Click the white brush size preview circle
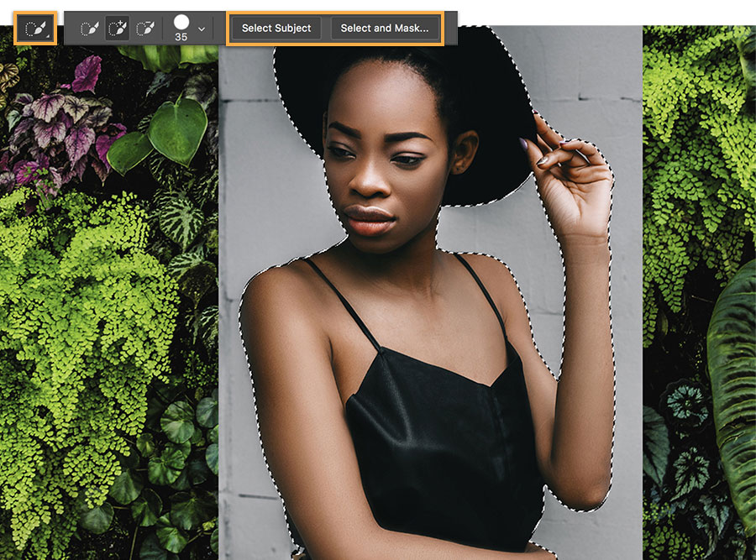This screenshot has width=756, height=560. pyautogui.click(x=181, y=22)
